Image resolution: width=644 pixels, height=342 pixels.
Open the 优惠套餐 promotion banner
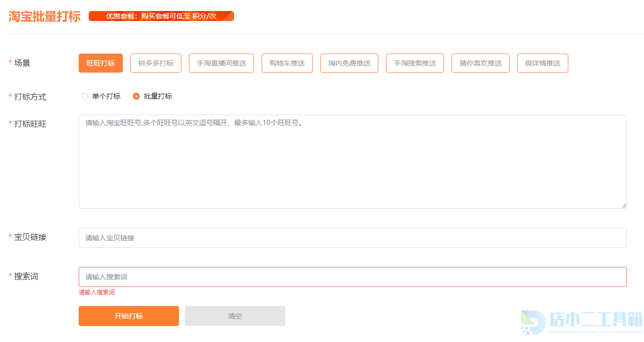(x=161, y=16)
